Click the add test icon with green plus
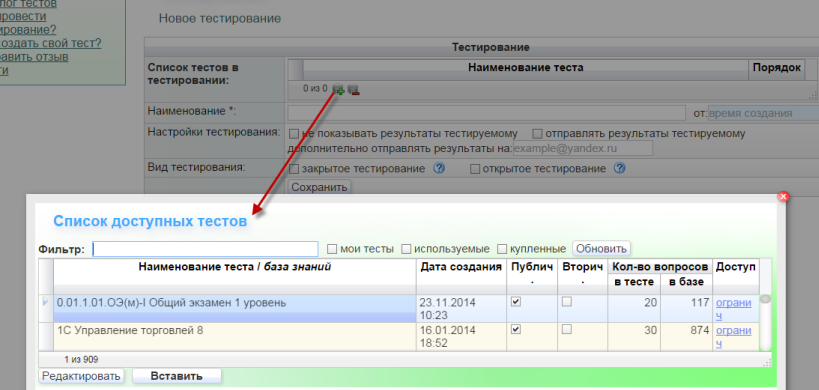Image resolution: width=819 pixels, height=390 pixels. [x=338, y=90]
